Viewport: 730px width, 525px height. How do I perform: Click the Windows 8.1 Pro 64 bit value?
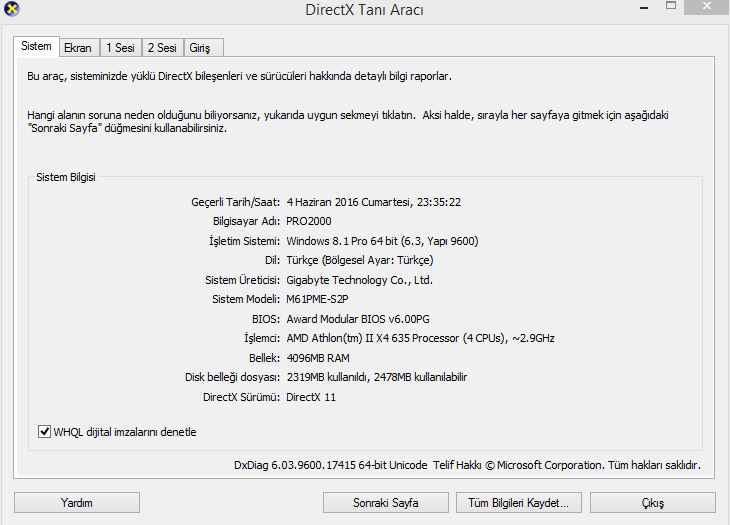pos(382,241)
